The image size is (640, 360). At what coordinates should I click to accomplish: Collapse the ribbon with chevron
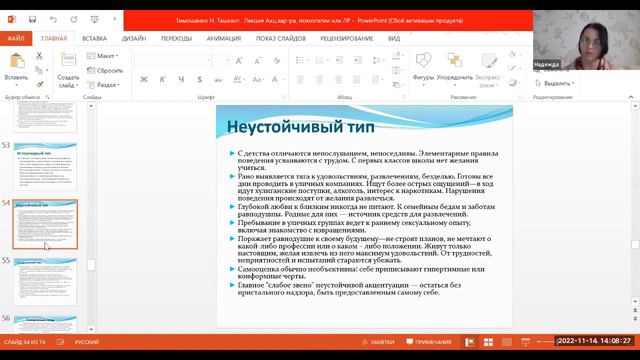click(x=631, y=97)
